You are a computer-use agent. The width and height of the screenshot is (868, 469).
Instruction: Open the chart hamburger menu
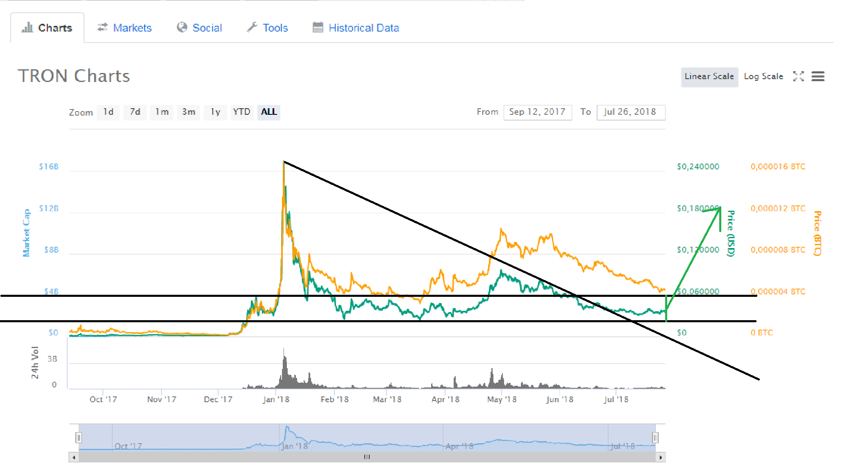click(x=818, y=76)
